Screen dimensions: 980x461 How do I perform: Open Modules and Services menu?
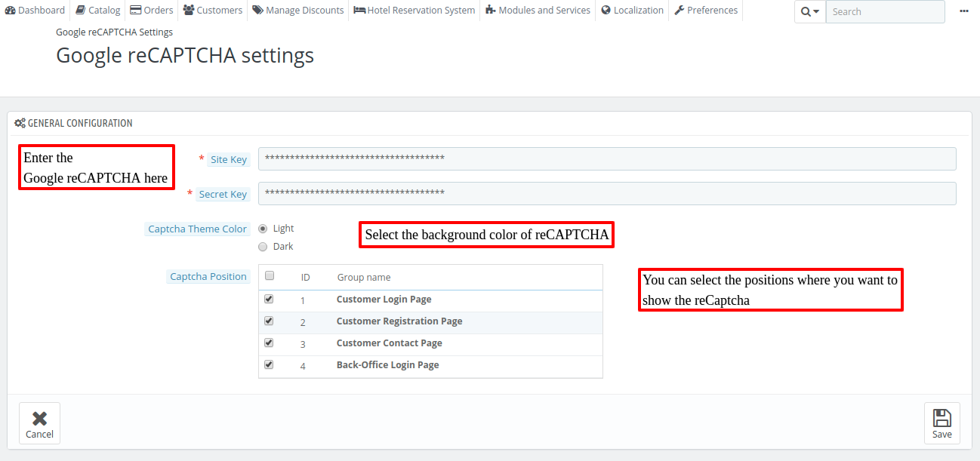[x=538, y=11]
